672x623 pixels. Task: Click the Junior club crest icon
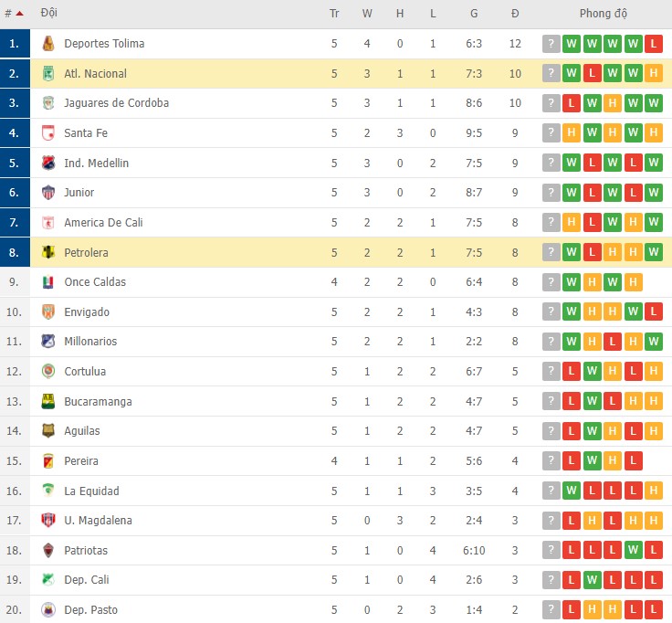click(x=48, y=193)
